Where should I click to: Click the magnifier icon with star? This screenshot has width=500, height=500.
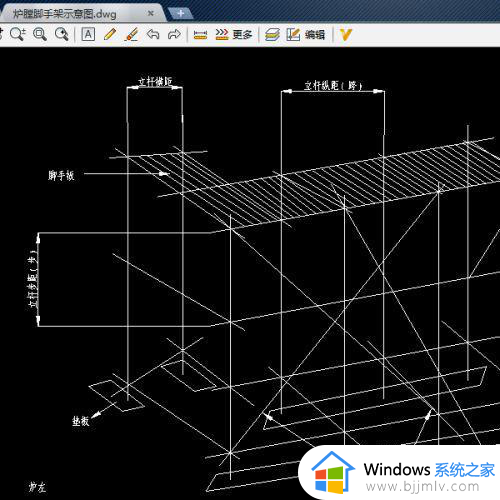(x=62, y=34)
